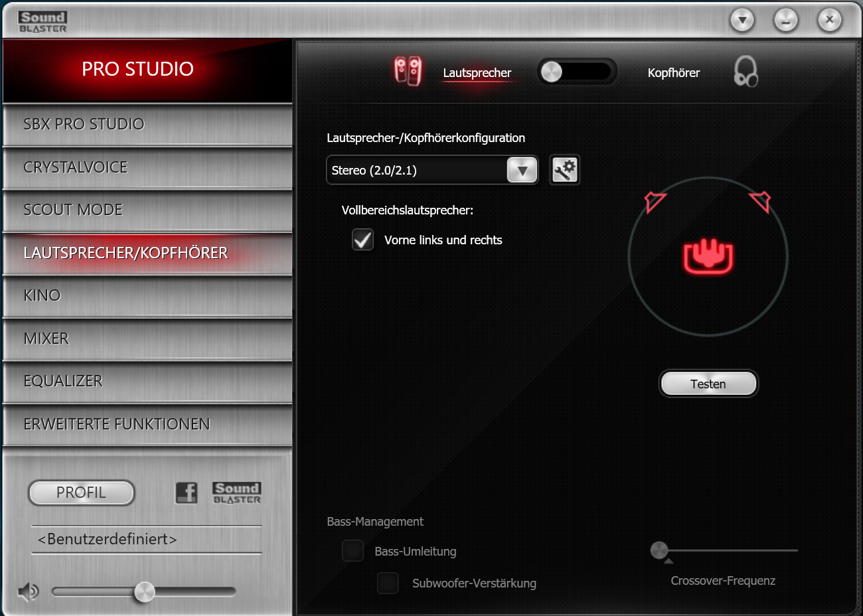The image size is (863, 616).
Task: Enable Subwoofer-Verstärkung
Action: tap(388, 583)
